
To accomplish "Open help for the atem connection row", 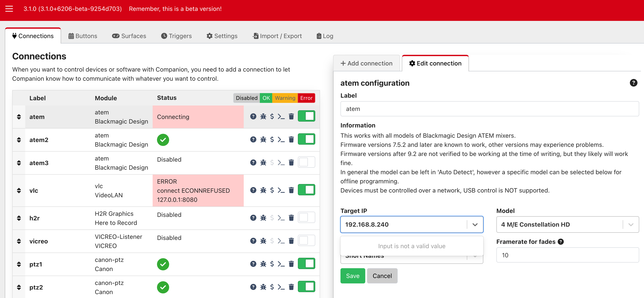I will pos(253,116).
